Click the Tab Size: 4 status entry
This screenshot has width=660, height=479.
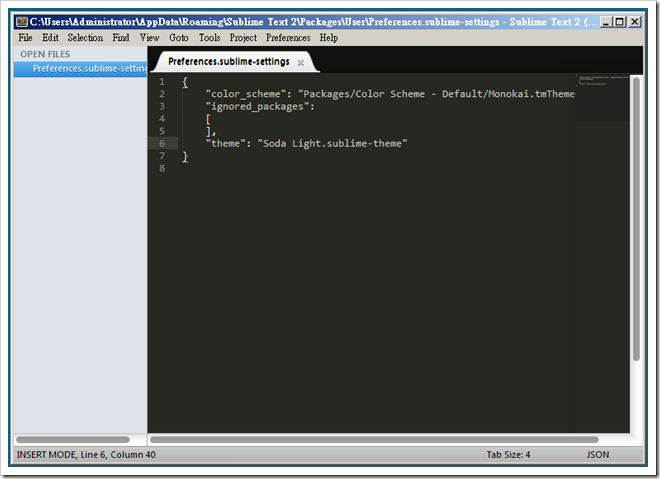click(508, 455)
